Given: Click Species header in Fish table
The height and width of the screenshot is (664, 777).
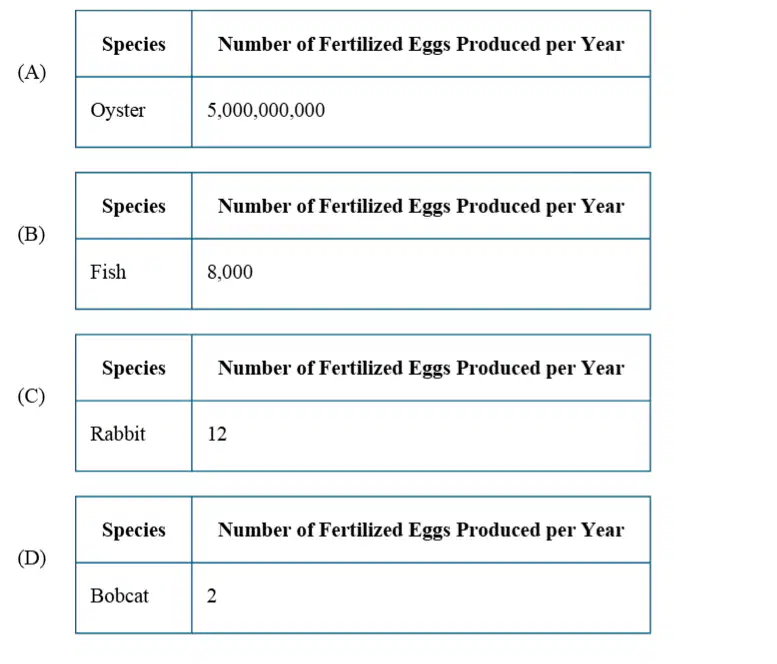Looking at the screenshot, I should (x=134, y=206).
